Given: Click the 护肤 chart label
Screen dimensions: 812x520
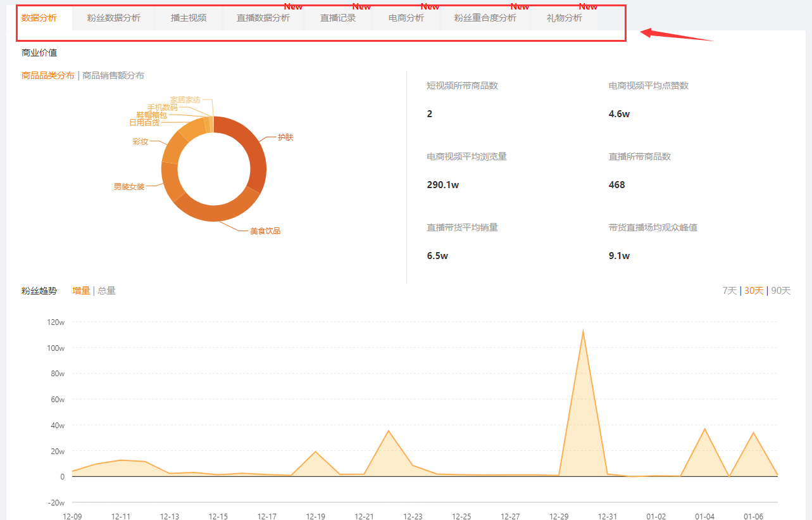Looking at the screenshot, I should [285, 137].
